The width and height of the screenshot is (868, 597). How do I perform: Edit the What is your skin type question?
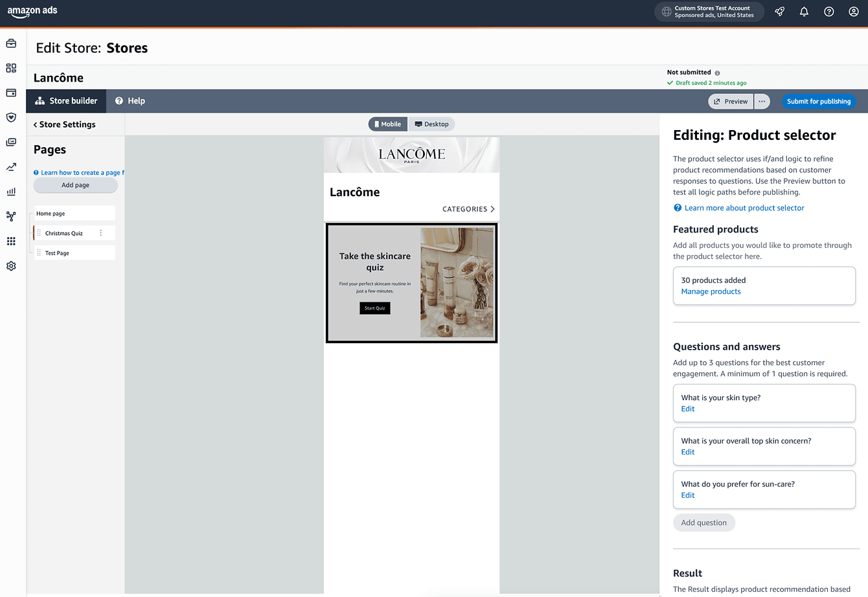tap(688, 409)
